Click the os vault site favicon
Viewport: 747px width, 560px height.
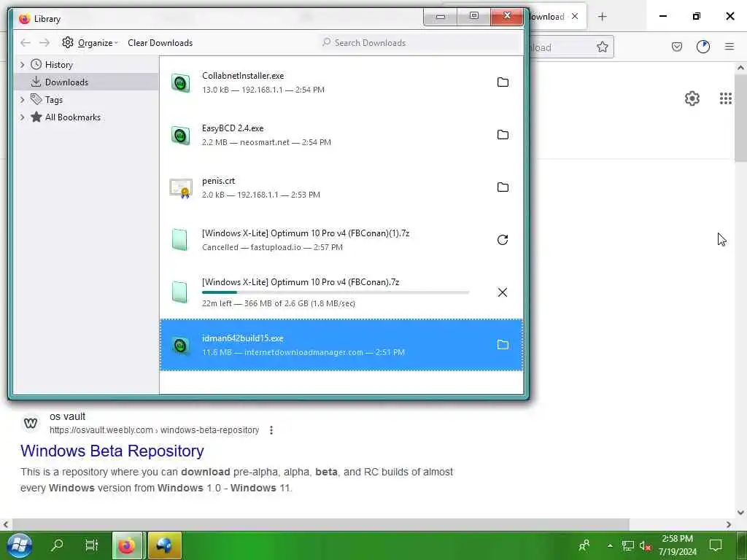coord(31,423)
